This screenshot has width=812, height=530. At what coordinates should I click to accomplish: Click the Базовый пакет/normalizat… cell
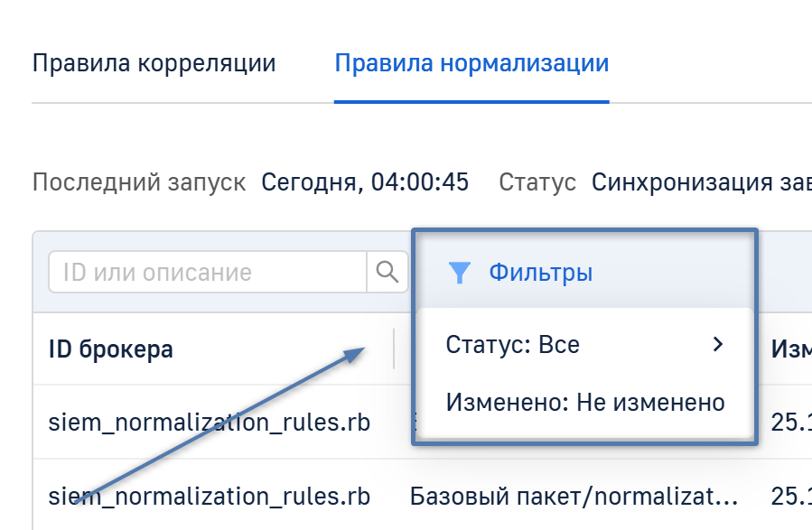(x=574, y=496)
